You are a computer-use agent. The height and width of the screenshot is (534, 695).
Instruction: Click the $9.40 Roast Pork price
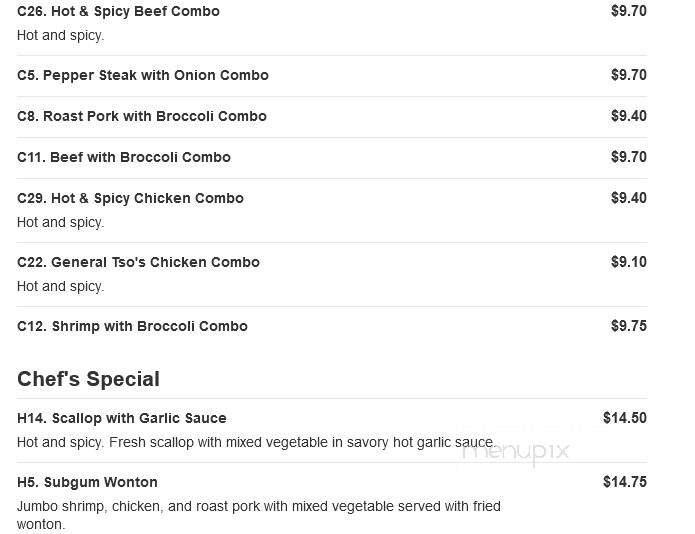coord(629,116)
